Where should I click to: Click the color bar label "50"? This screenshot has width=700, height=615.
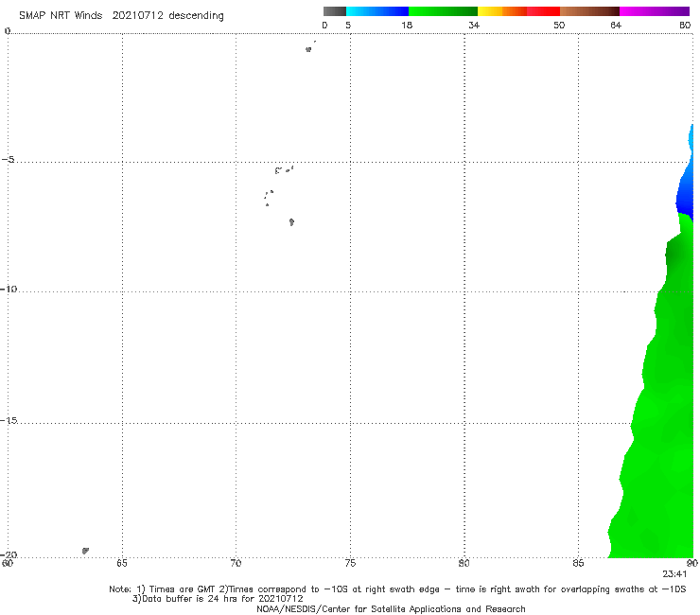coord(559,25)
